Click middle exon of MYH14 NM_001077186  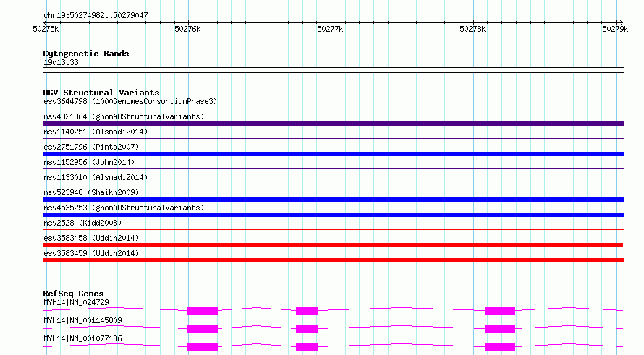(x=307, y=347)
